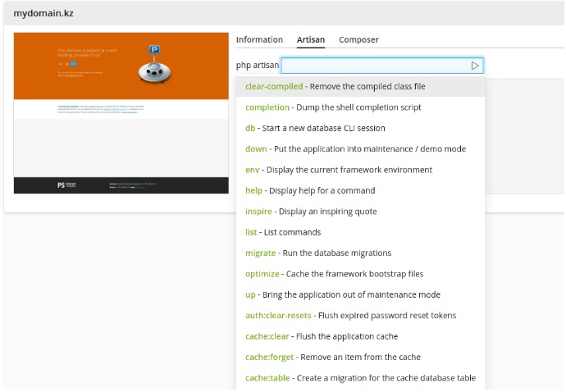Select the up command entry

click(x=360, y=294)
